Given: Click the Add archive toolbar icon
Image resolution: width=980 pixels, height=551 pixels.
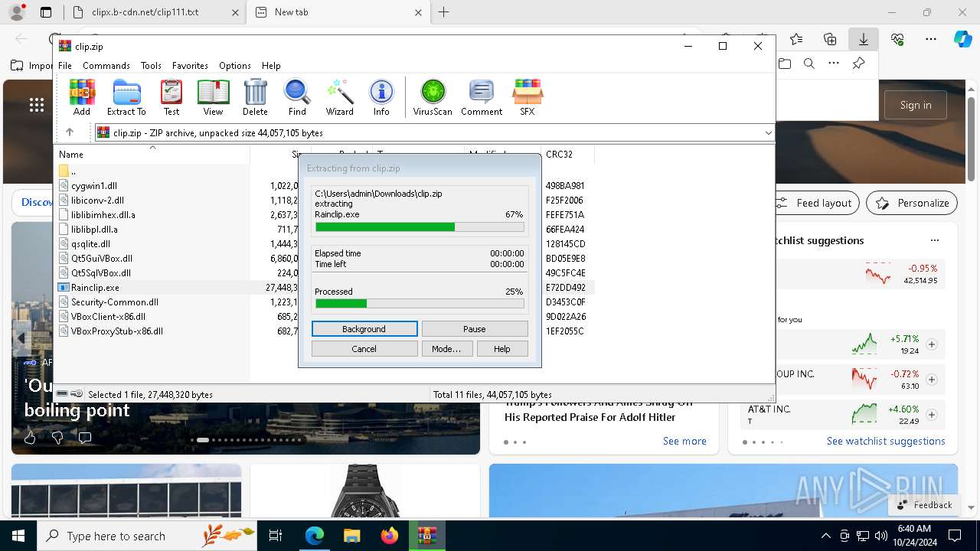Looking at the screenshot, I should pyautogui.click(x=82, y=97).
